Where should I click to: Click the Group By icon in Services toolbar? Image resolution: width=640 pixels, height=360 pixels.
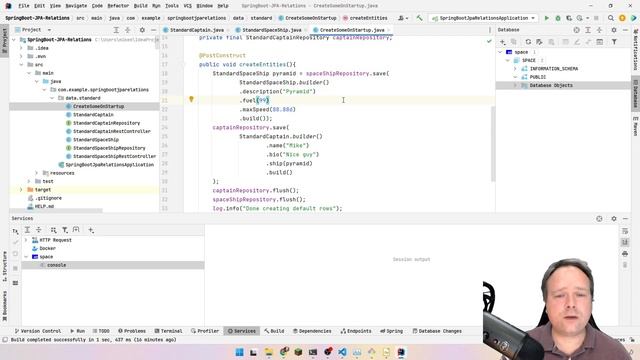coord(53,230)
